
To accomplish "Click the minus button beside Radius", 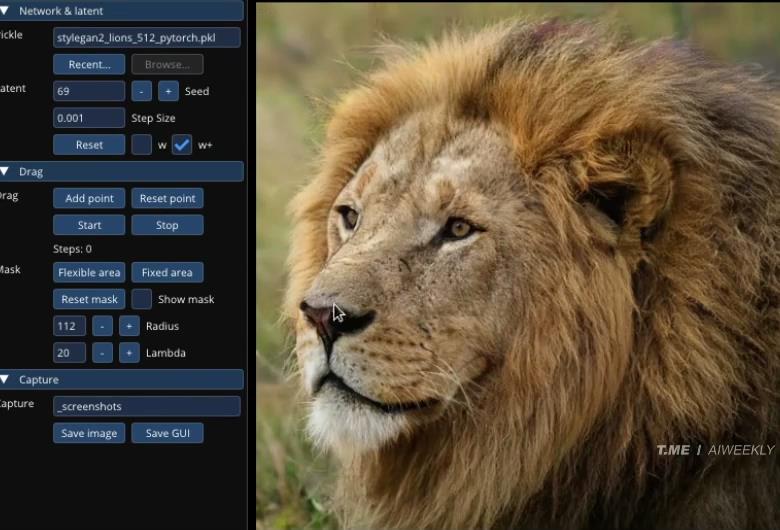I will tap(102, 326).
